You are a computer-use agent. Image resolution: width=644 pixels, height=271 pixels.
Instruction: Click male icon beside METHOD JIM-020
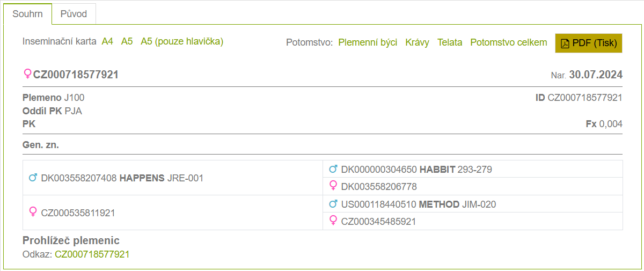point(333,204)
